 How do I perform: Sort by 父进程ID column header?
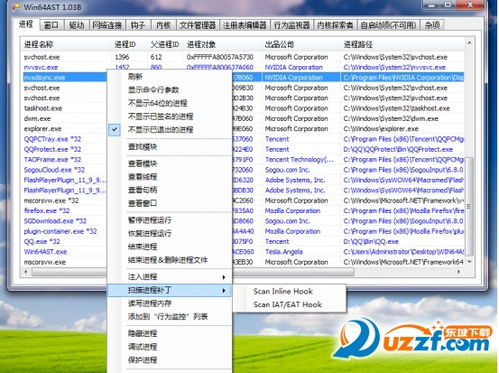tap(165, 44)
